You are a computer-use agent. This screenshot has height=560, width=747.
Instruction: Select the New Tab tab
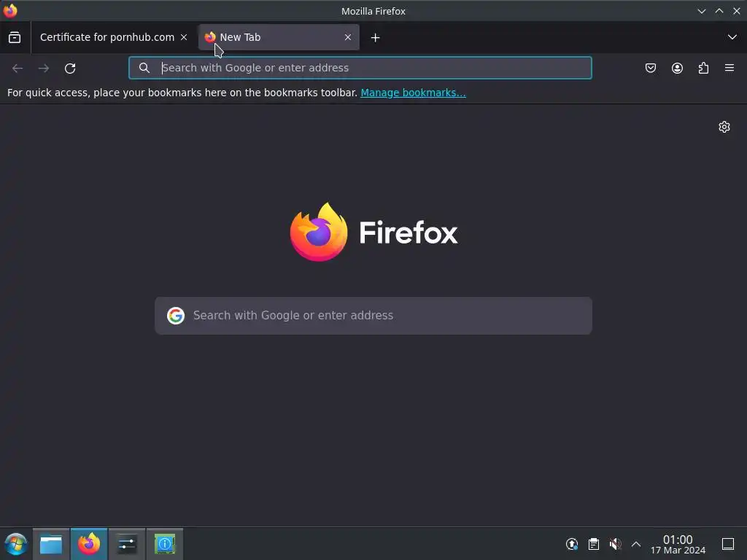(279, 37)
